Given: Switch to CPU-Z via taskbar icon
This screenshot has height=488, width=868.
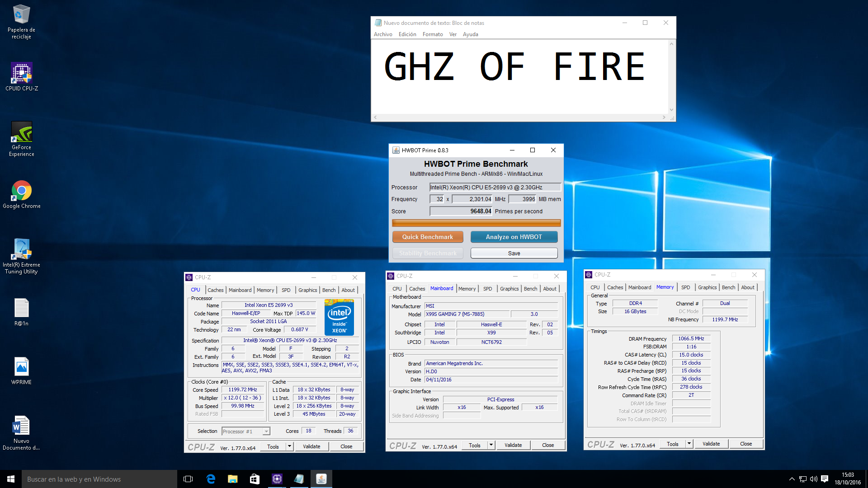Looking at the screenshot, I should coord(277,479).
